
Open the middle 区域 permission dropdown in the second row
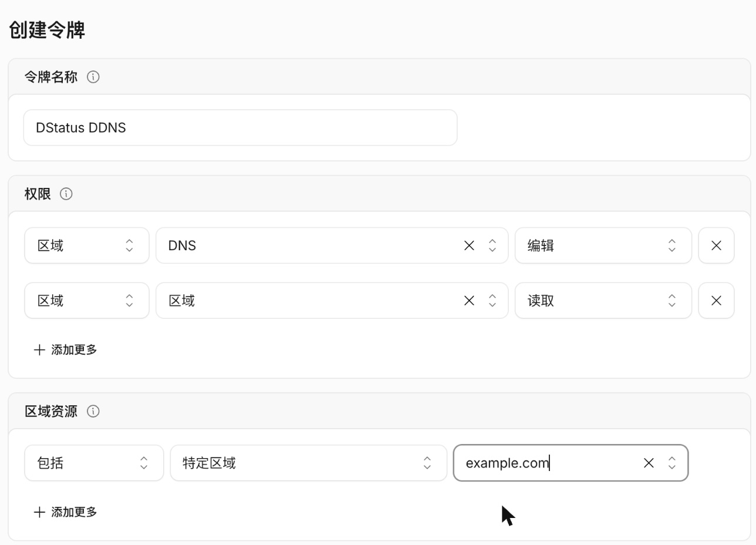[332, 301]
